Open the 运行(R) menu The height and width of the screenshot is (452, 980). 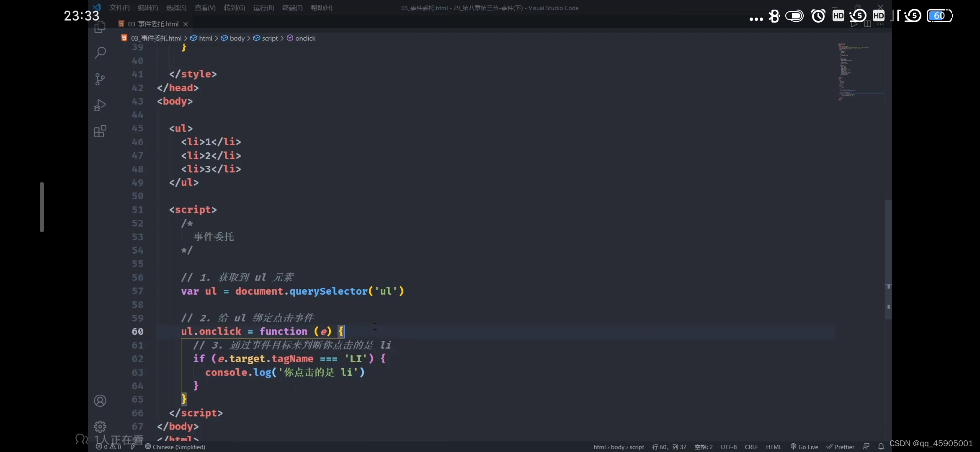(x=263, y=8)
